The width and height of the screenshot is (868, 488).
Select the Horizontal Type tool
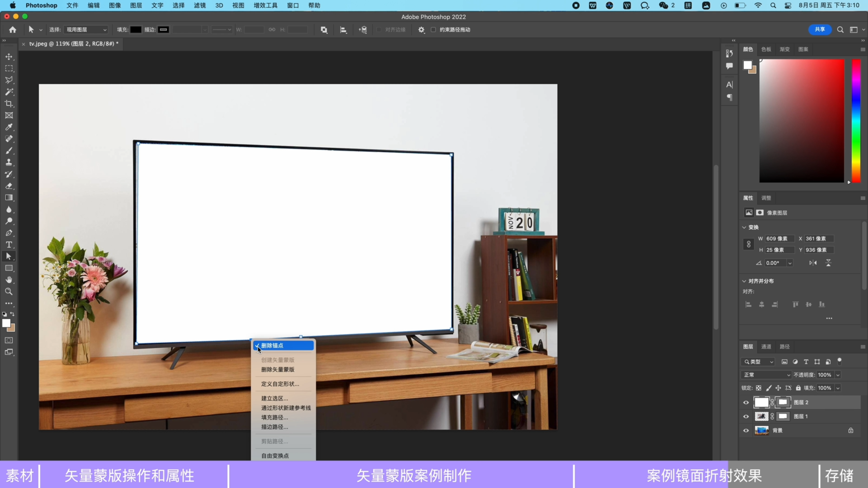(9, 245)
